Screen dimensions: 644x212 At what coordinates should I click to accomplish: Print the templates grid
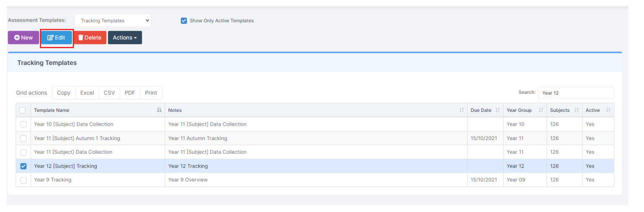tap(151, 93)
